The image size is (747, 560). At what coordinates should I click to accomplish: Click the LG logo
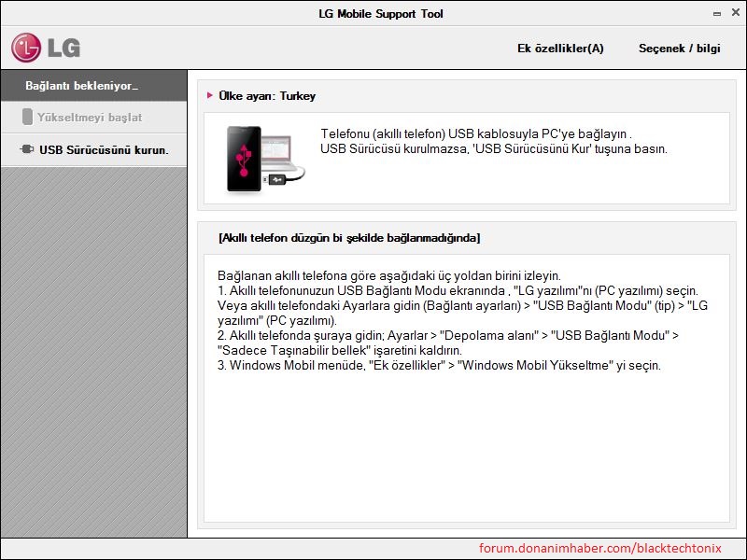(x=45, y=48)
